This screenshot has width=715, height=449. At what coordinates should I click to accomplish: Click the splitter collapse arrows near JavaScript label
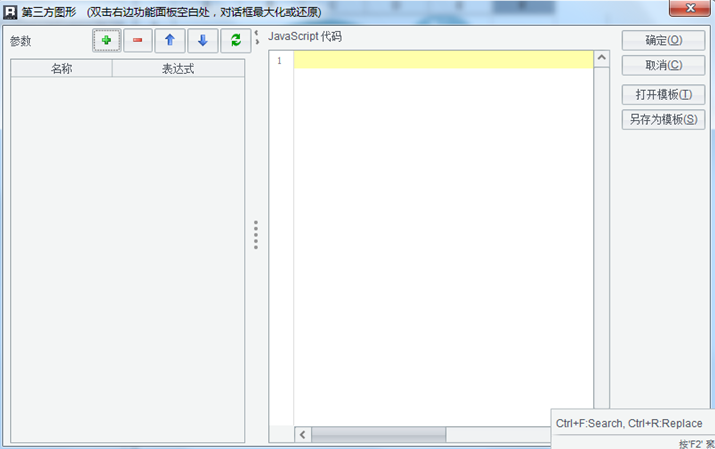(x=257, y=37)
